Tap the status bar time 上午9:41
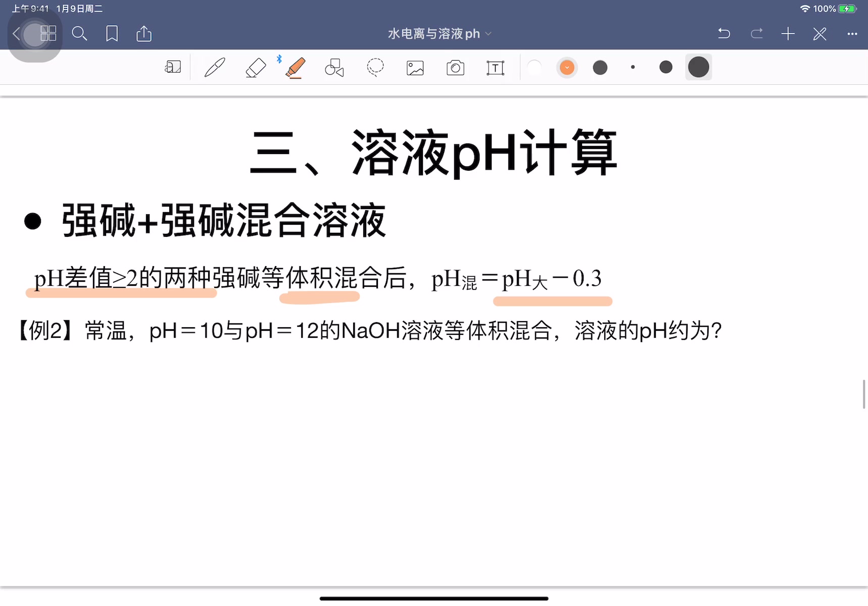The height and width of the screenshot is (606, 868). (30, 9)
